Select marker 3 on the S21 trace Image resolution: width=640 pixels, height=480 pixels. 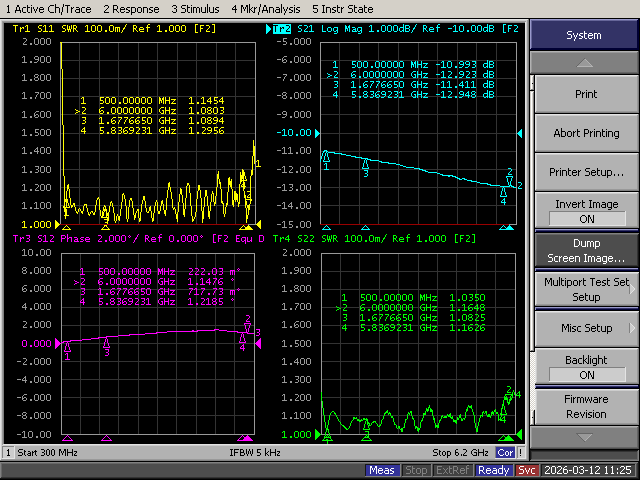pos(365,163)
